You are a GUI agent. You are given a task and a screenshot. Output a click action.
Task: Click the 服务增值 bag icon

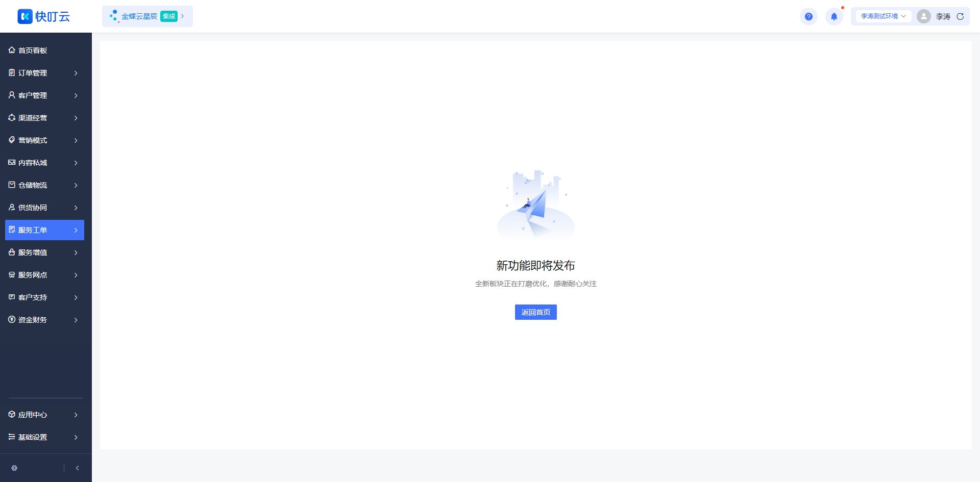(12, 252)
